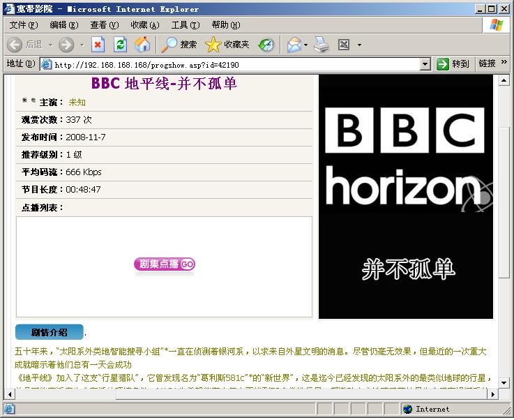The image size is (514, 420).
Task: Open the Forward button history dropdown
Action: tap(82, 45)
